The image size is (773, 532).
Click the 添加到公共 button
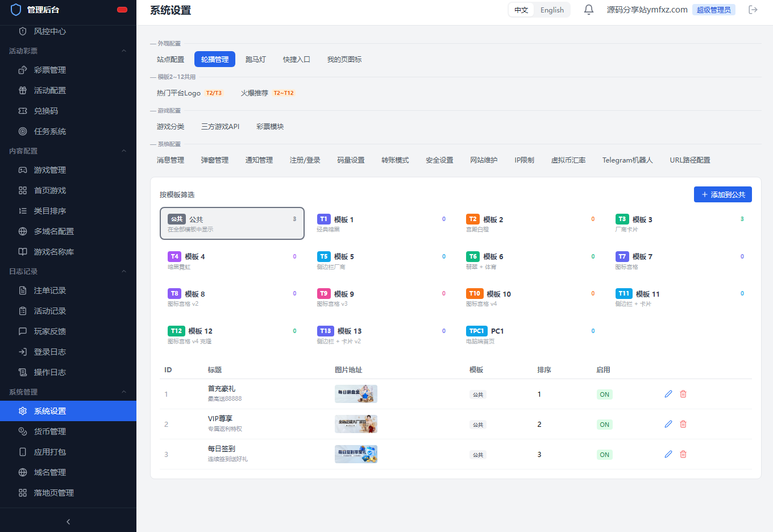click(x=723, y=194)
